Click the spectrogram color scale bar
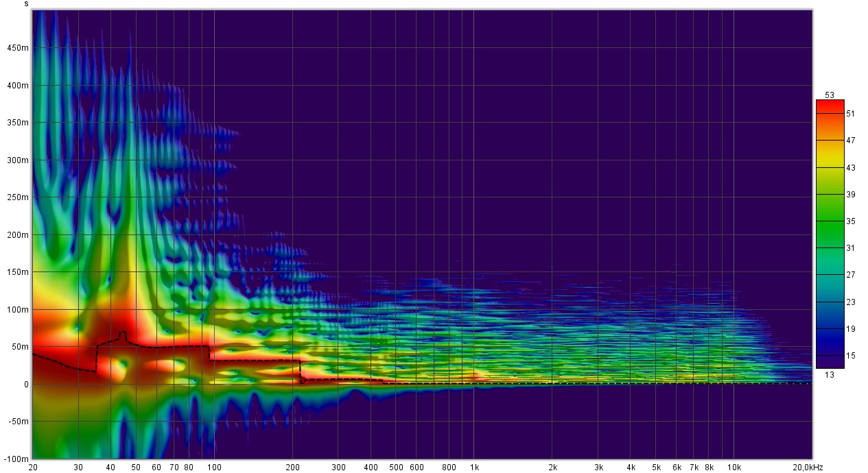This screenshot has height=473, width=868. tap(830, 234)
